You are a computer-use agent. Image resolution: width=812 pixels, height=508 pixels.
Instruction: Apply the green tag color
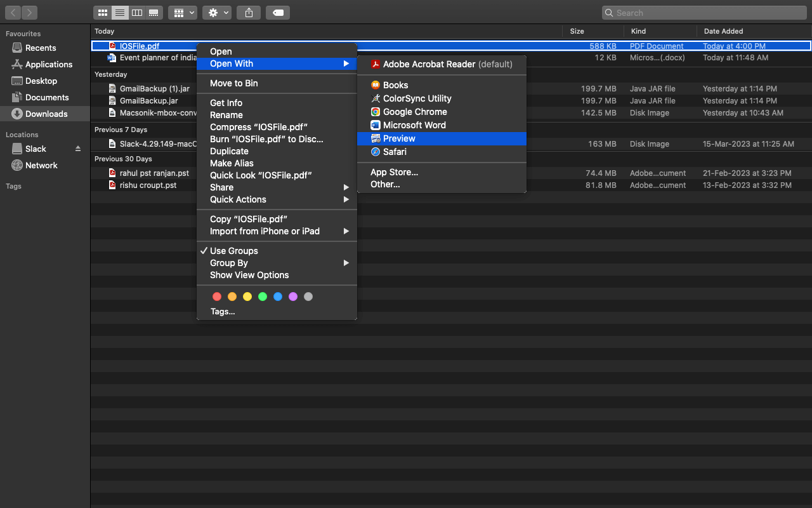tap(263, 297)
